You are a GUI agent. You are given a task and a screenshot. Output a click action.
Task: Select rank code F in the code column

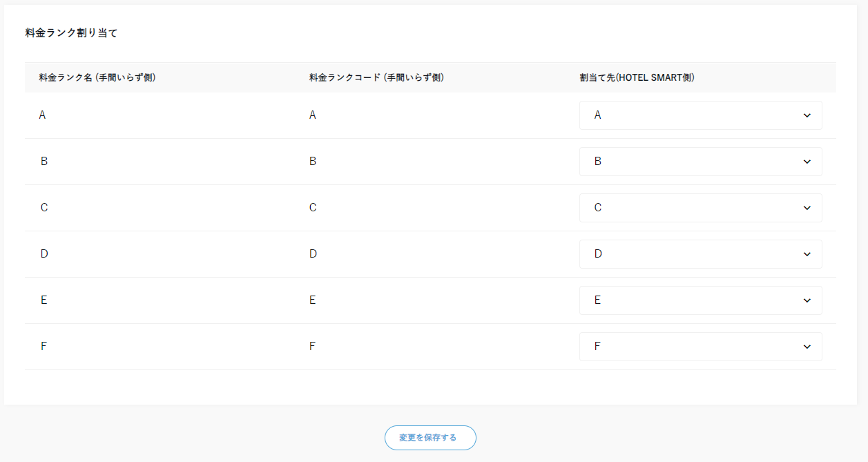pyautogui.click(x=312, y=347)
